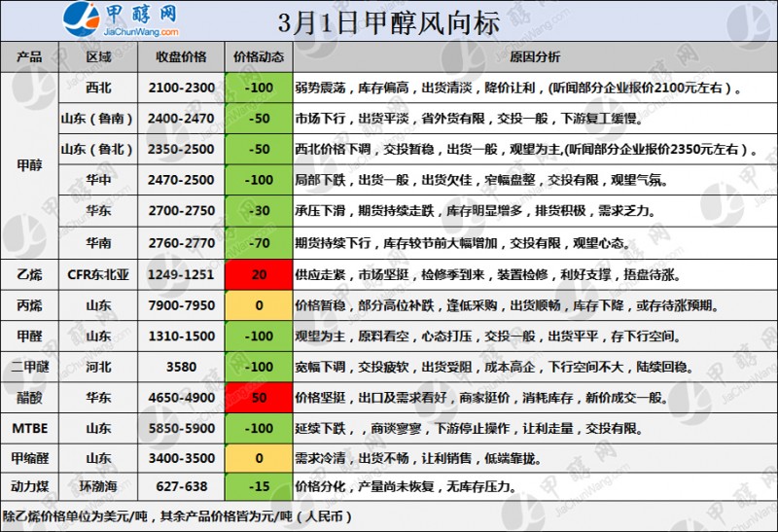Select the 二甲醚 product cell

pos(30,368)
